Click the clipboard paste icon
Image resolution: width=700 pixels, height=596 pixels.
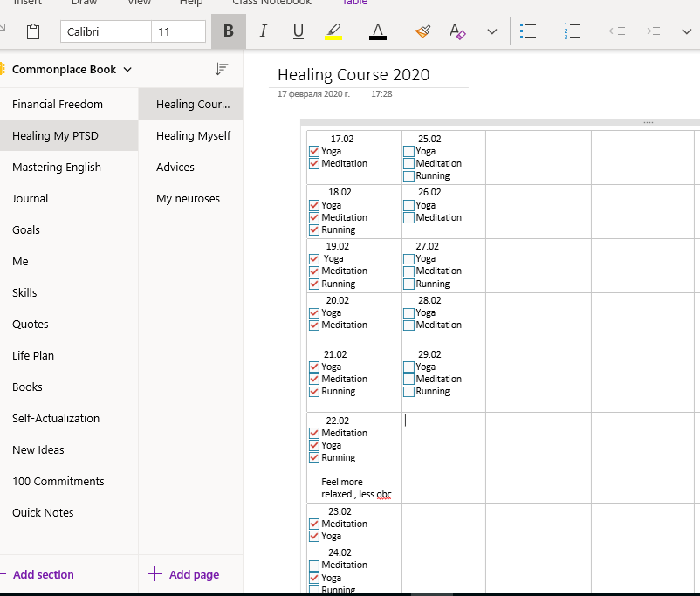tap(33, 31)
